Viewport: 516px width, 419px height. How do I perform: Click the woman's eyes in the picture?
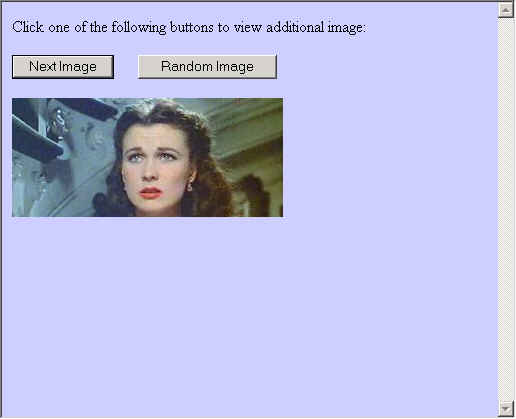[x=152, y=156]
